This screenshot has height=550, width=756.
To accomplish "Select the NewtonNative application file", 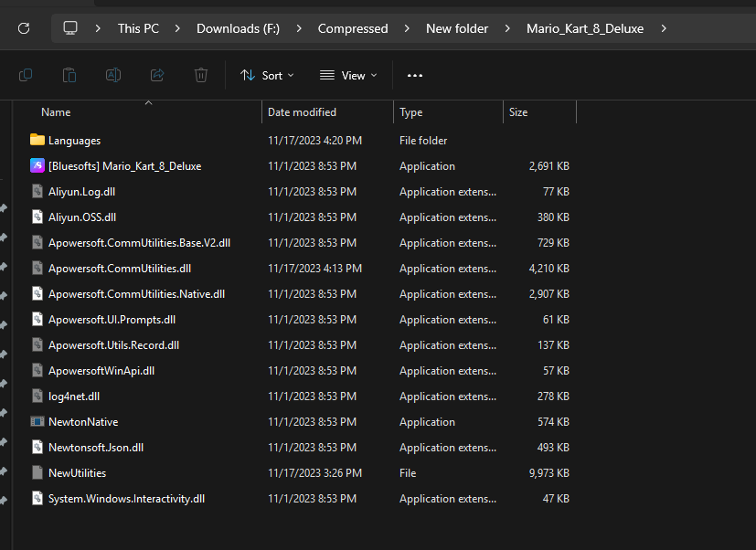I will (x=83, y=422).
